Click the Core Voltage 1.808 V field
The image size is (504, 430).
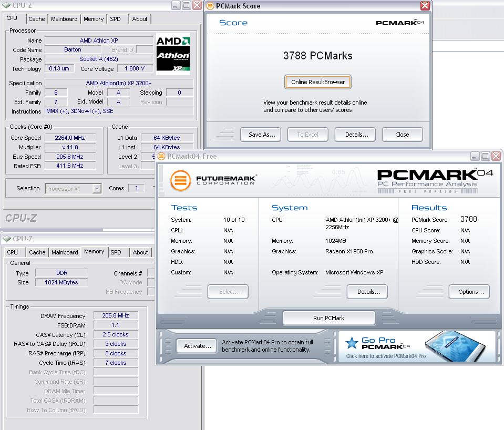(135, 68)
